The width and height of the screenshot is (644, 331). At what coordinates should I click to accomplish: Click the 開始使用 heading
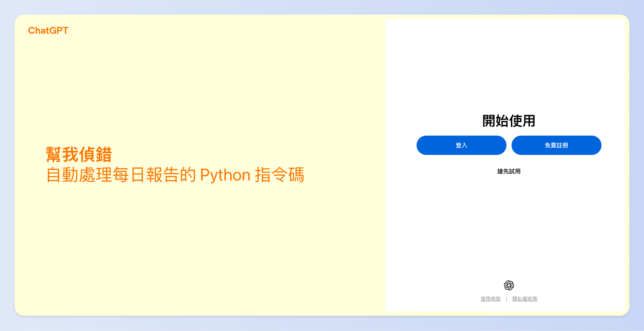(x=509, y=121)
